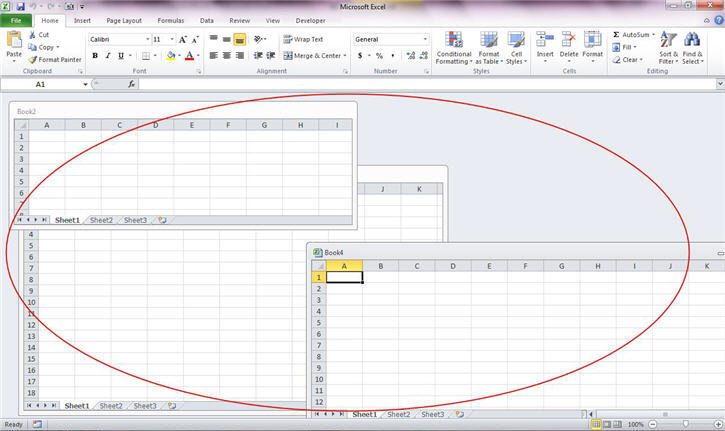
Task: Open Excel Help question mark
Action: [719, 20]
